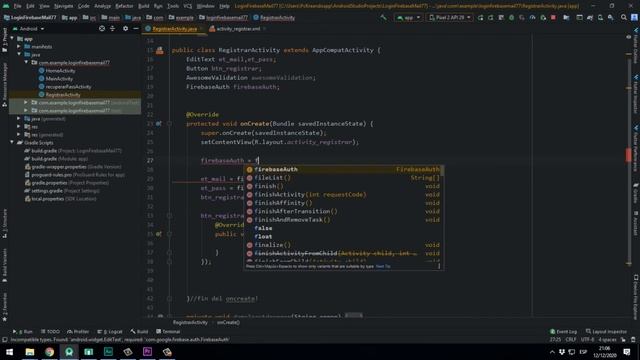
Task: Open the Refactor menu
Action: 124,6
